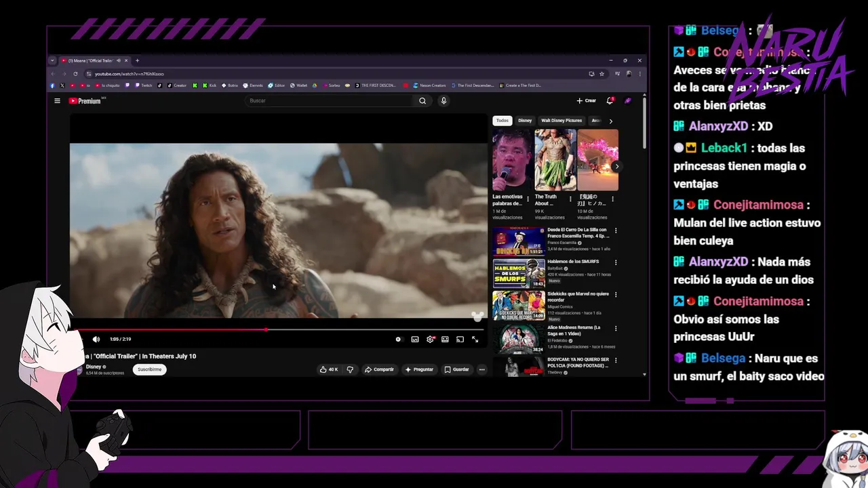Open YouTube notifications bell

tap(610, 101)
